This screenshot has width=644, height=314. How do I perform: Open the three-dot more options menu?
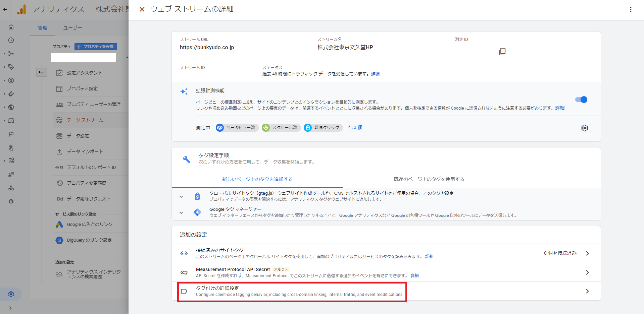tap(630, 9)
